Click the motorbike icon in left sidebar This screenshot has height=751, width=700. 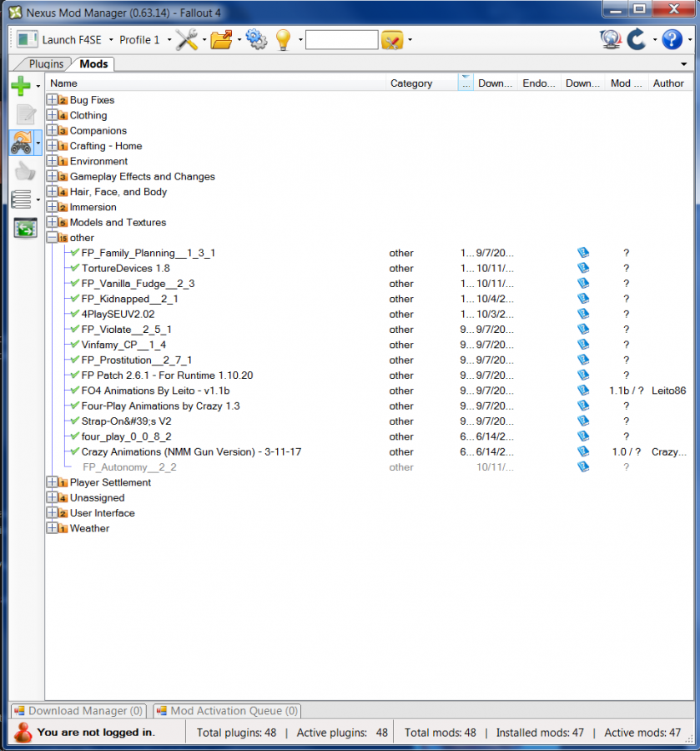(22, 143)
